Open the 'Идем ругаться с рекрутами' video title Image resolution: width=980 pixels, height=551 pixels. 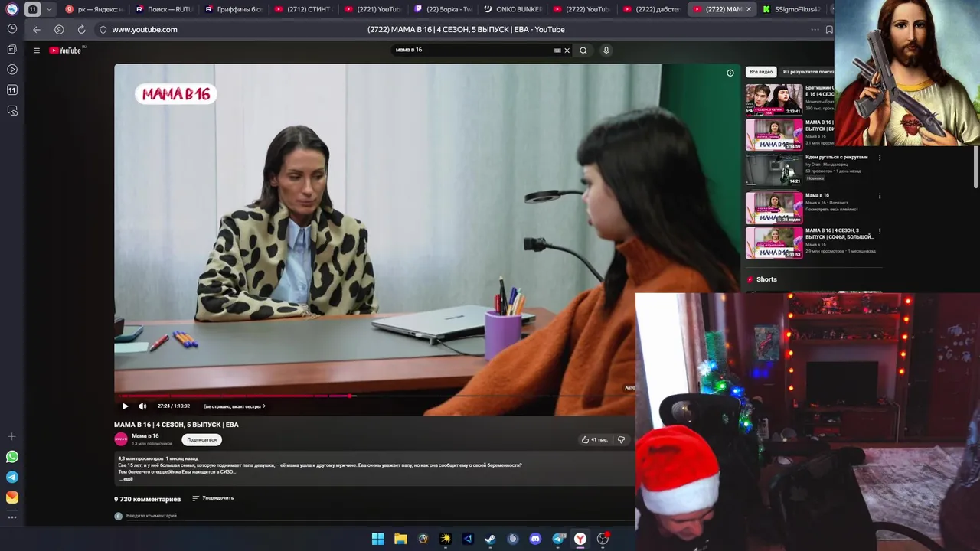tap(836, 157)
